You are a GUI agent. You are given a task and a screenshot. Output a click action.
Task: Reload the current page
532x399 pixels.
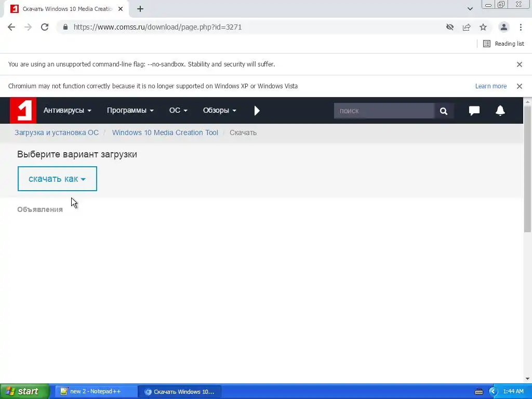click(45, 27)
